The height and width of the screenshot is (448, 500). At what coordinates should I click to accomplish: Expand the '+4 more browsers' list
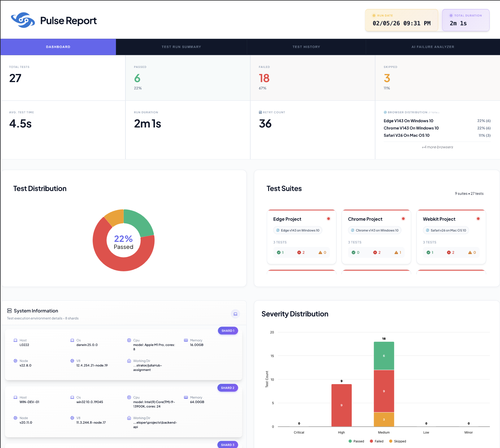[x=437, y=147]
